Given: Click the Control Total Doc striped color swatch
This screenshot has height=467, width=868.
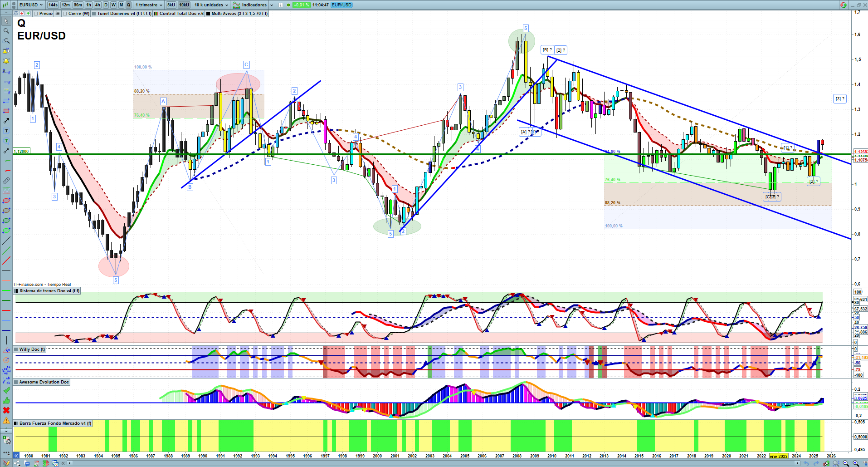Looking at the screenshot, I should [x=156, y=14].
